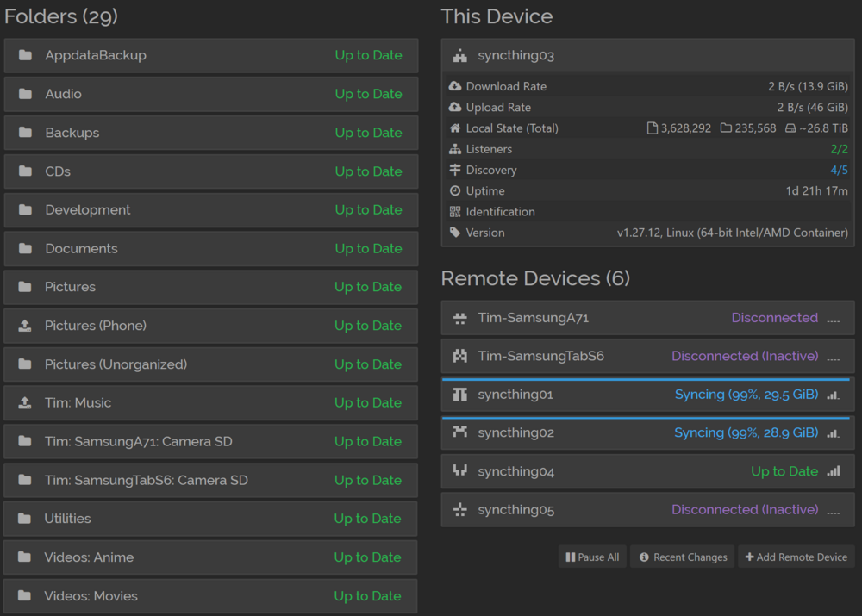The width and height of the screenshot is (862, 616).
Task: Click the syncthing03 device identicon
Action: 460,55
